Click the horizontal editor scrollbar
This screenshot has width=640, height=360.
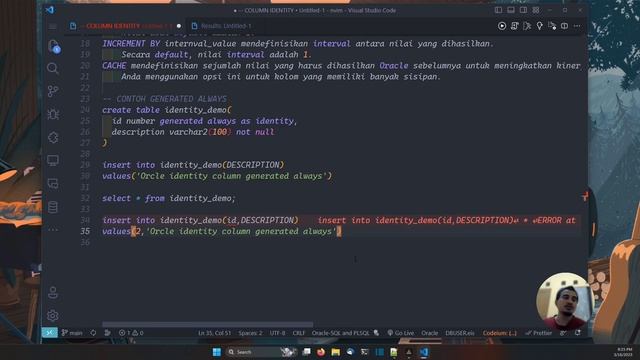pos(207,324)
